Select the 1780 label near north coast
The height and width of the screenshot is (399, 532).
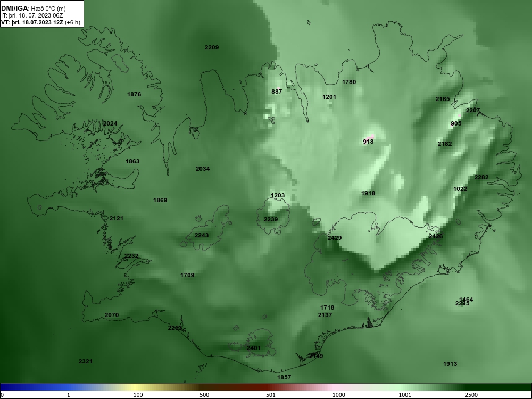tap(349, 82)
